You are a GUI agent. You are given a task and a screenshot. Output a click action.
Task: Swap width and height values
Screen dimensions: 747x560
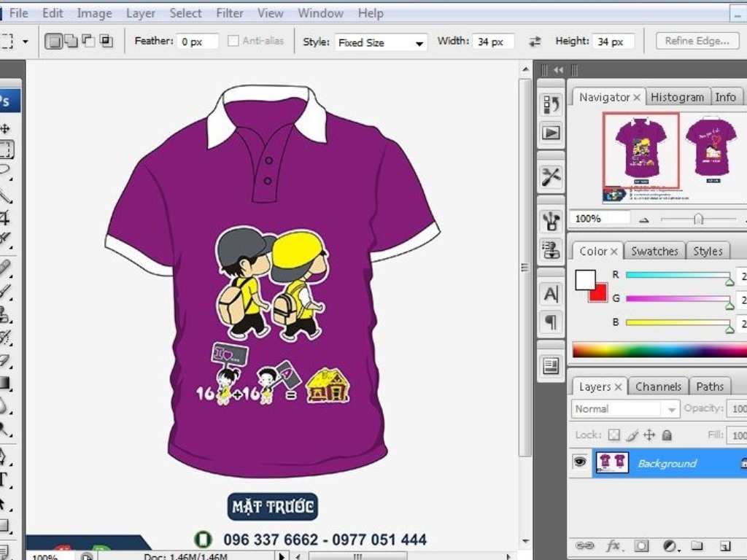[535, 42]
